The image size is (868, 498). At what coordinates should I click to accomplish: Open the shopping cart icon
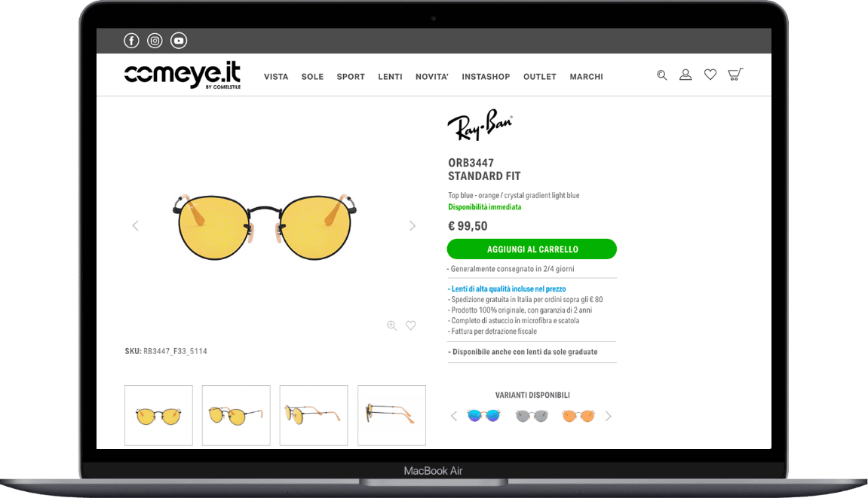735,74
